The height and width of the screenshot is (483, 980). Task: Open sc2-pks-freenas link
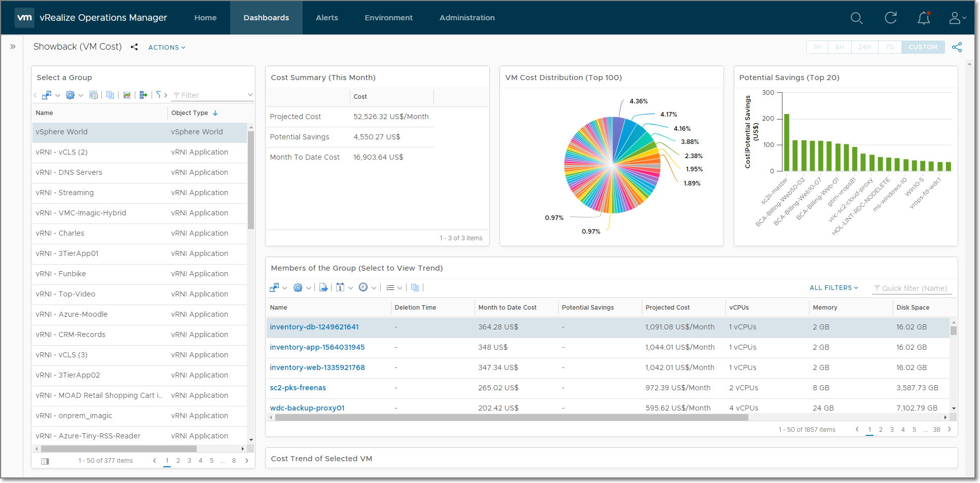coord(298,388)
